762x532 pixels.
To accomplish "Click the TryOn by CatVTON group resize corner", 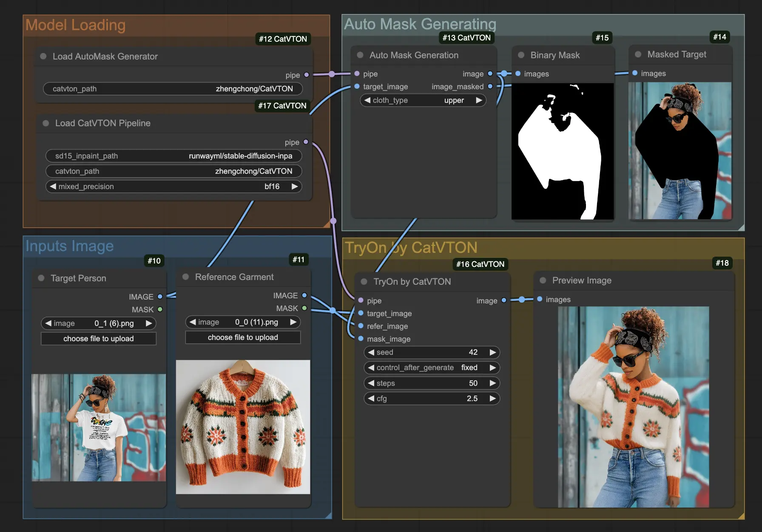I will tap(741, 516).
